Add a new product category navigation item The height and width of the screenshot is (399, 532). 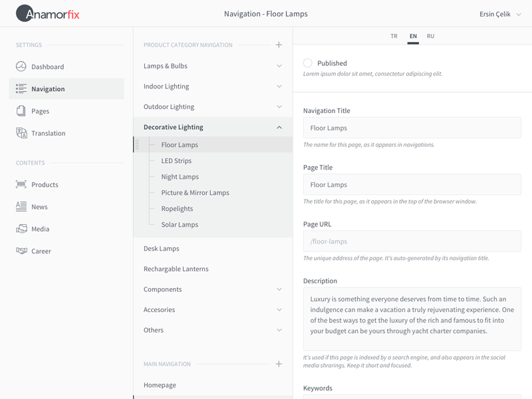279,45
